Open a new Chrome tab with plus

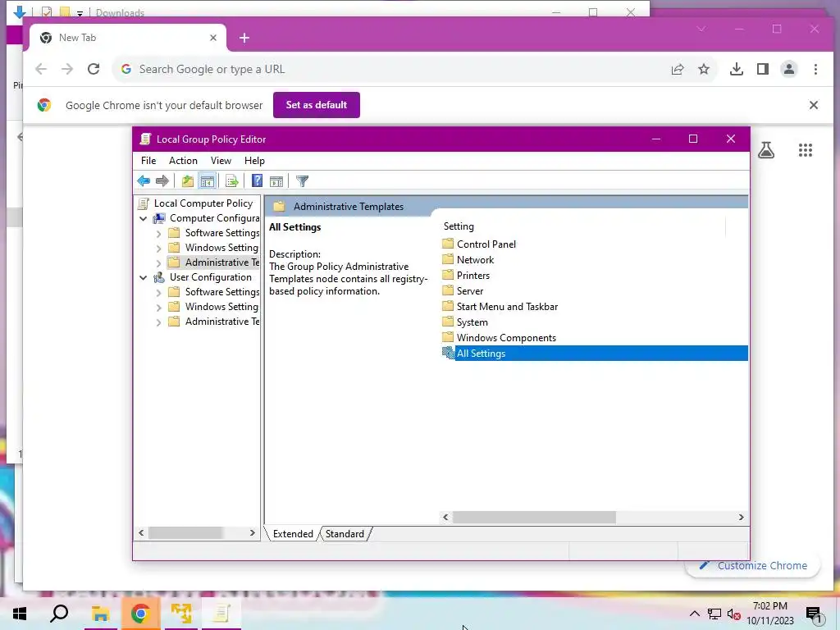[x=244, y=38]
